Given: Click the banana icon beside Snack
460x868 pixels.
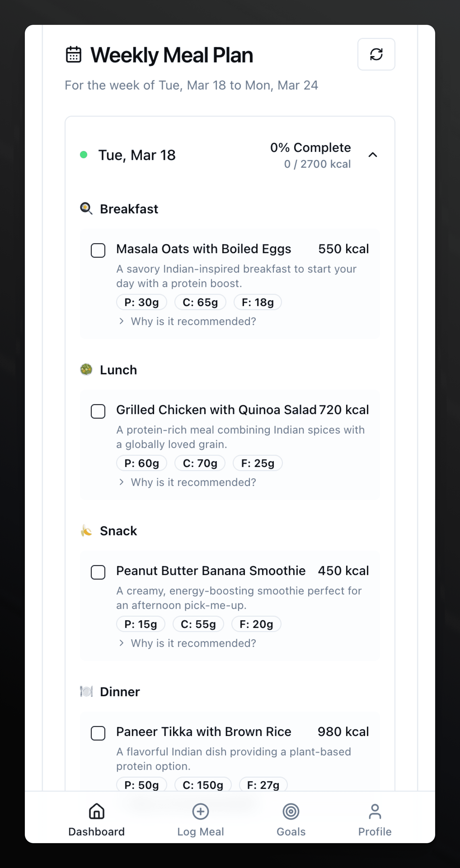Looking at the screenshot, I should (86, 530).
